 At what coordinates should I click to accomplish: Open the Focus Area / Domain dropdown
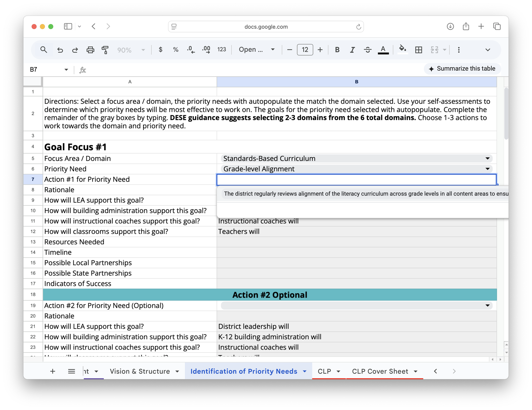coord(487,158)
